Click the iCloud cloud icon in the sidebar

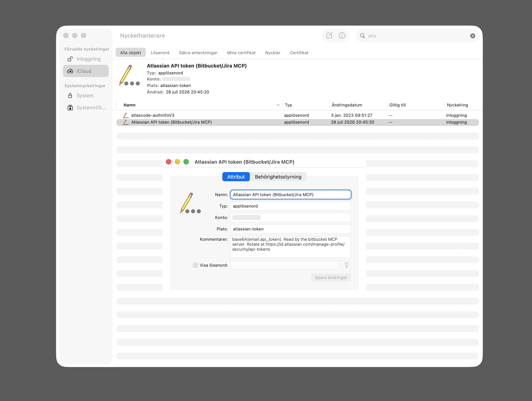pos(70,71)
